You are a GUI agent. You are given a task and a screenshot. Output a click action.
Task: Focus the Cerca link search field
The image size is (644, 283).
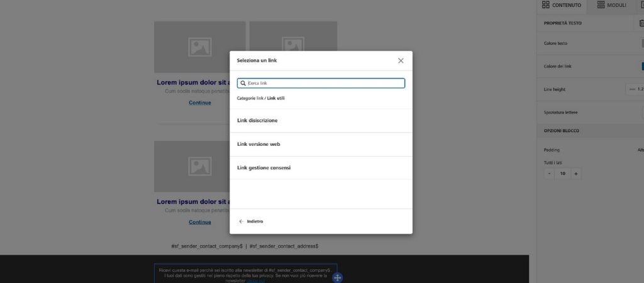click(x=321, y=83)
